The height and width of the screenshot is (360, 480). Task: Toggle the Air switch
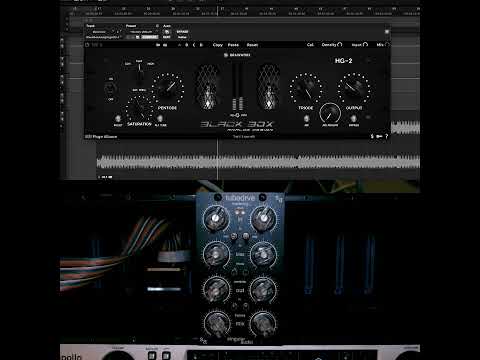point(306,118)
